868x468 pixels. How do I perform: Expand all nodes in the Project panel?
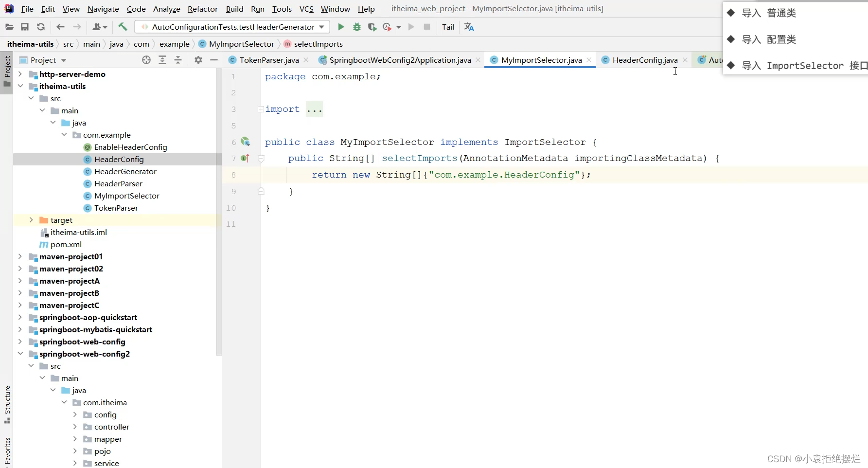pos(162,60)
